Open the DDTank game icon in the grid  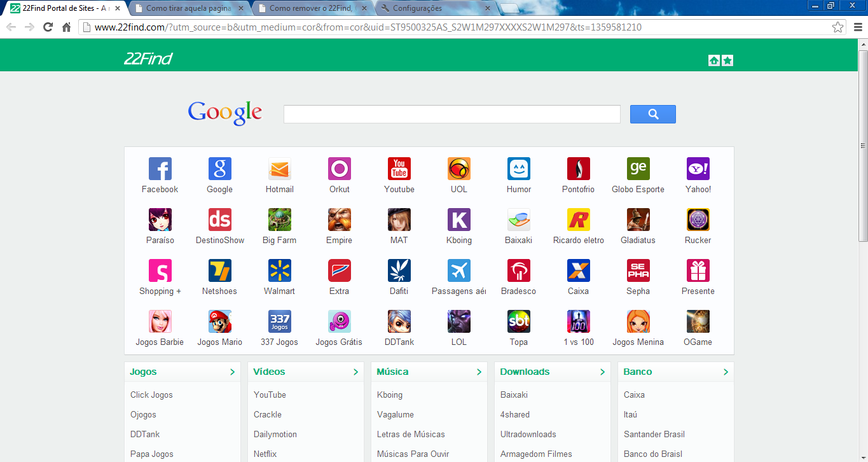399,321
